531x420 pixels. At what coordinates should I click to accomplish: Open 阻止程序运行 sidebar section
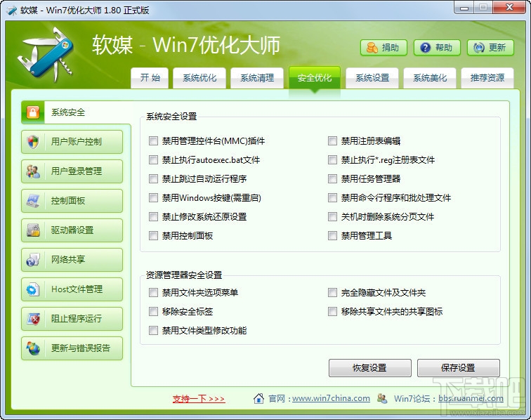[72, 318]
